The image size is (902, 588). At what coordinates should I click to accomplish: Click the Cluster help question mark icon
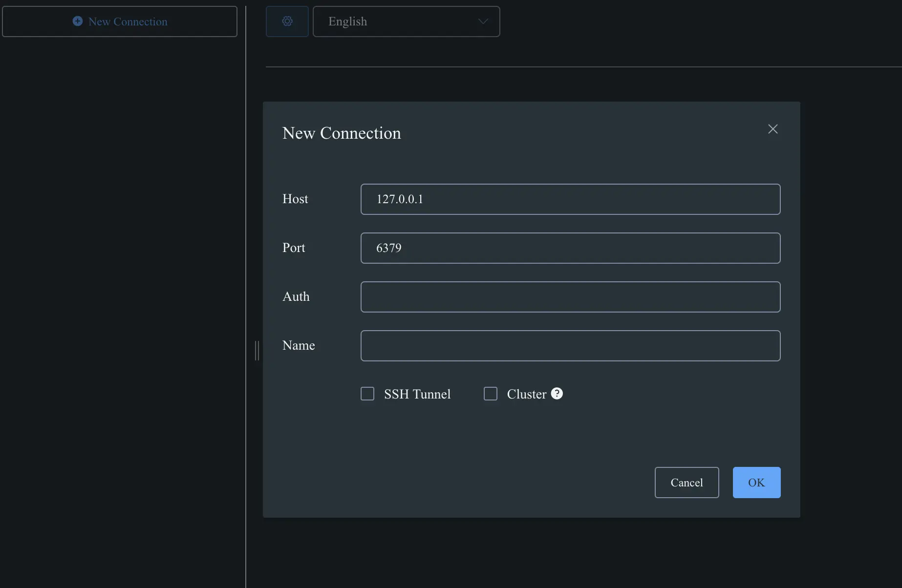557,394
